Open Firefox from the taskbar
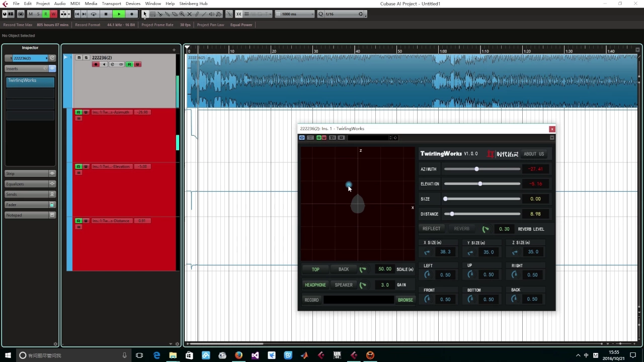The width and height of the screenshot is (644, 362). tap(238, 355)
